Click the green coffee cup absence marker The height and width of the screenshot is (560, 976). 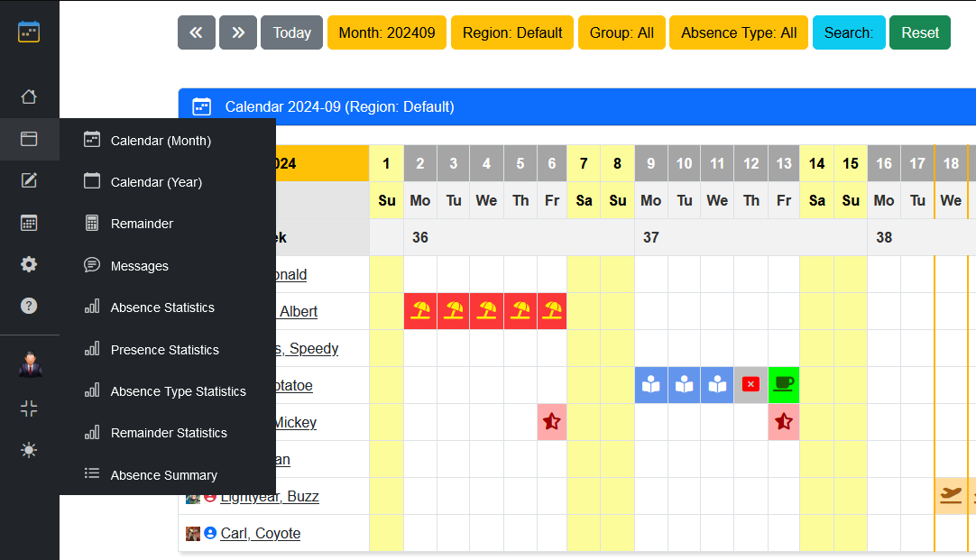783,384
